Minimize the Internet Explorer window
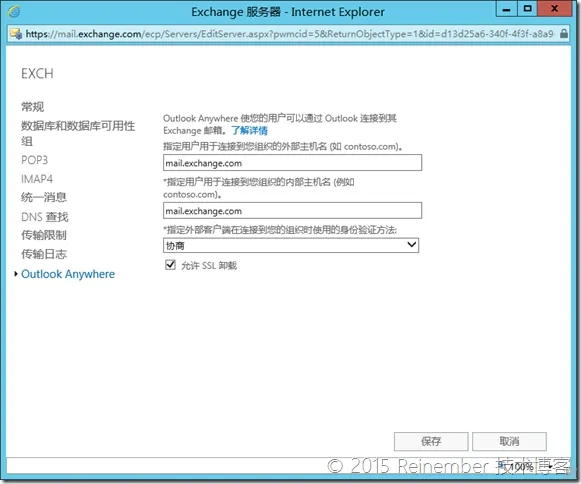Screen dimensions: 581x484 506,9
